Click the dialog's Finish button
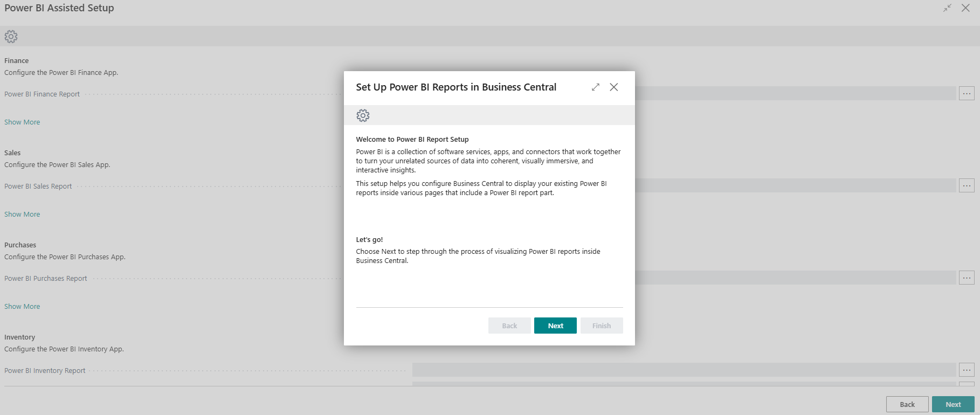This screenshot has height=415, width=980. [602, 326]
